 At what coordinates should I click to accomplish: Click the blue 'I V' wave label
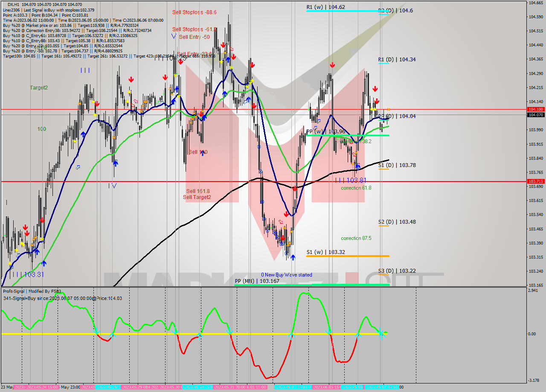(112, 185)
